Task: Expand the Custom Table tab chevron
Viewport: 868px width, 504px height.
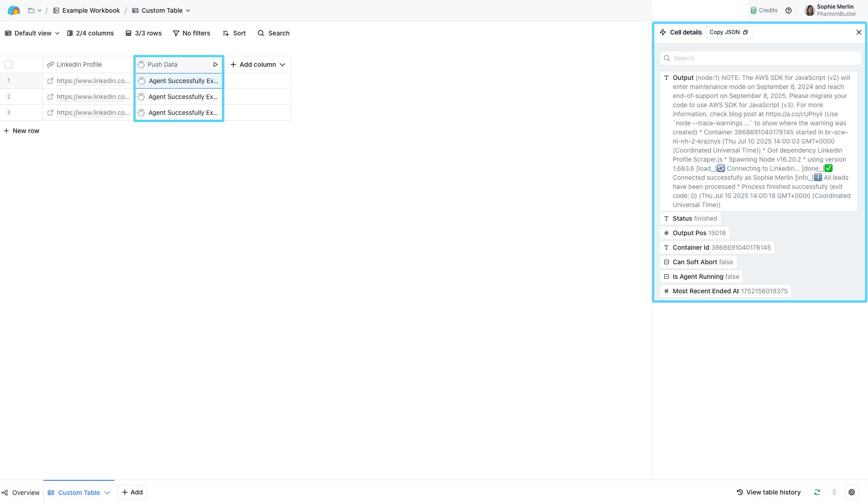Action: coord(107,493)
